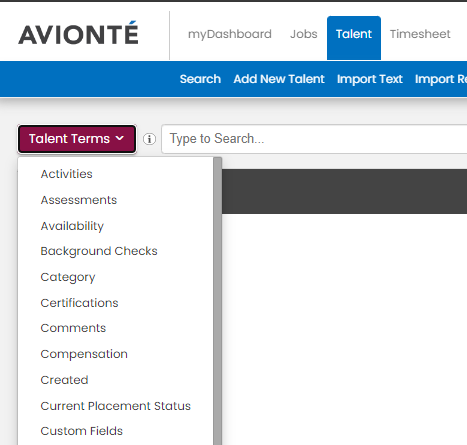Choose Current Placement Status

[115, 406]
